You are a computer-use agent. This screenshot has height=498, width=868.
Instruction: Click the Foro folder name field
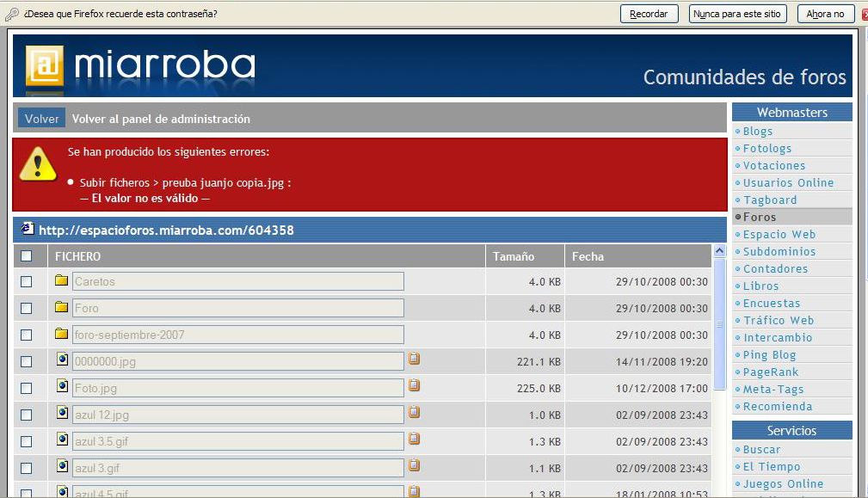coord(238,308)
